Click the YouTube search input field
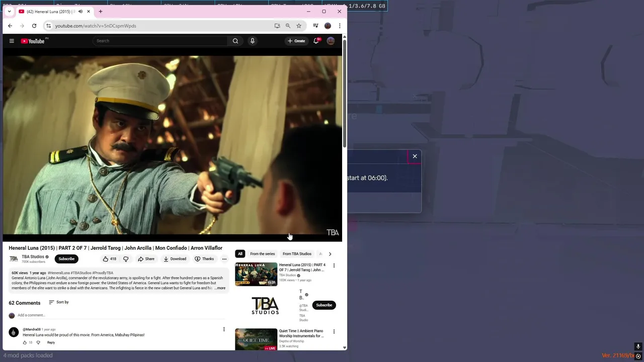 (x=160, y=41)
